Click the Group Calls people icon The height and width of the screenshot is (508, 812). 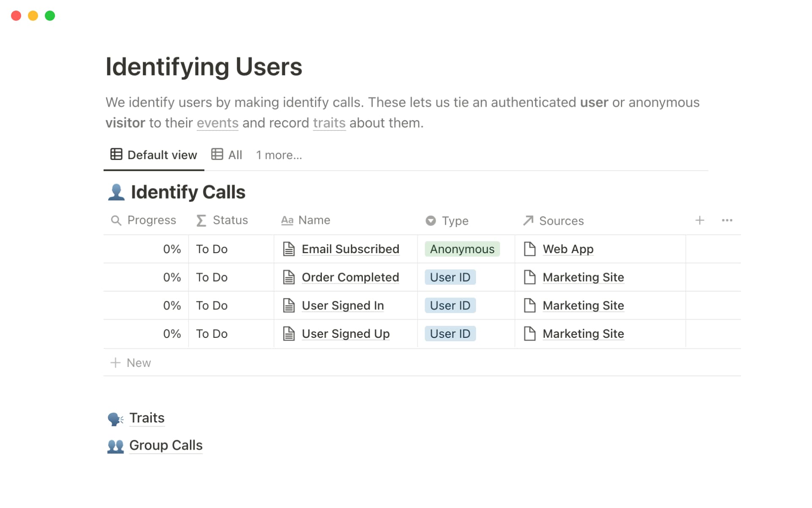click(115, 446)
